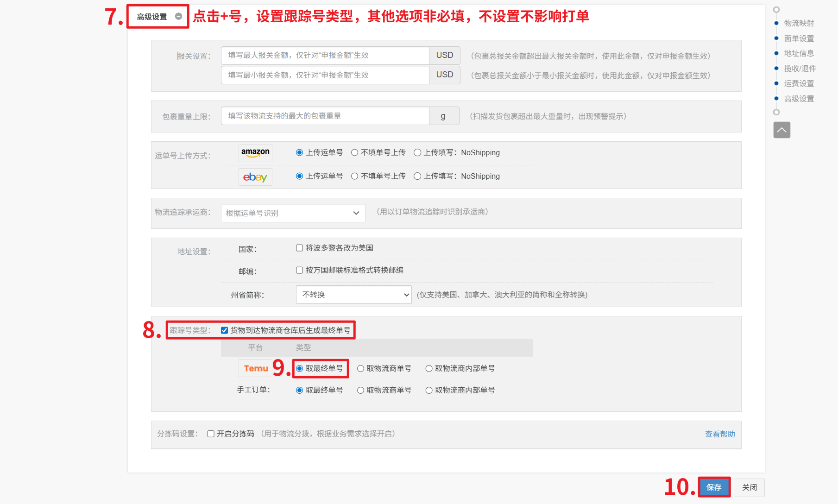This screenshot has height=504, width=838.
Task: Enable the 开启分拣码 checkbox
Action: pyautogui.click(x=211, y=434)
